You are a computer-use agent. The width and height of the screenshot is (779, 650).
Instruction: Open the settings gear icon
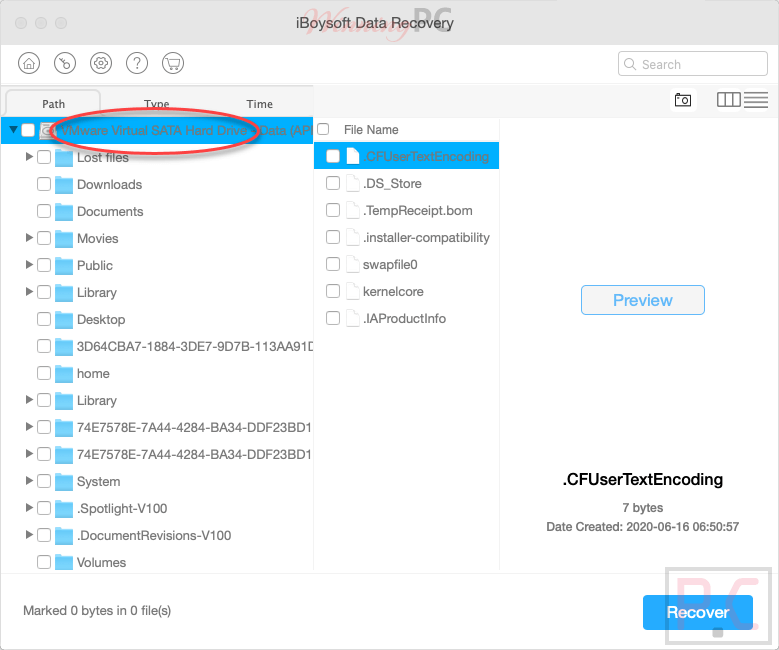[101, 63]
